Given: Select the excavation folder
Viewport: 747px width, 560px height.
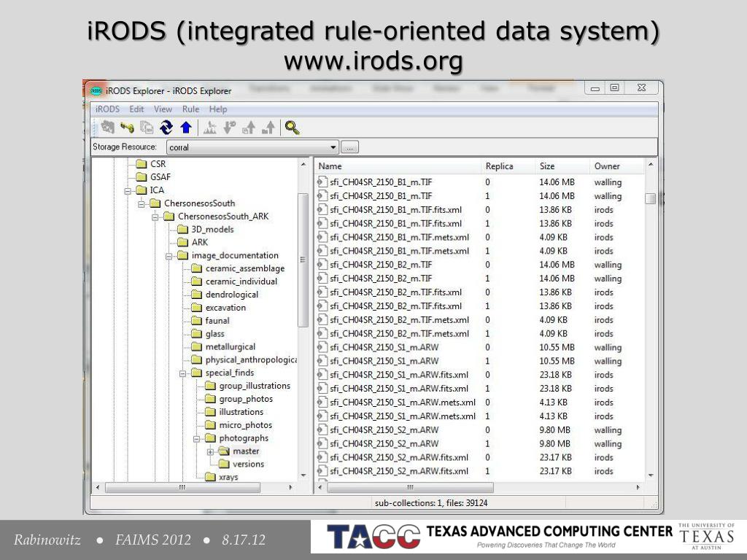Looking at the screenshot, I should coord(225,308).
